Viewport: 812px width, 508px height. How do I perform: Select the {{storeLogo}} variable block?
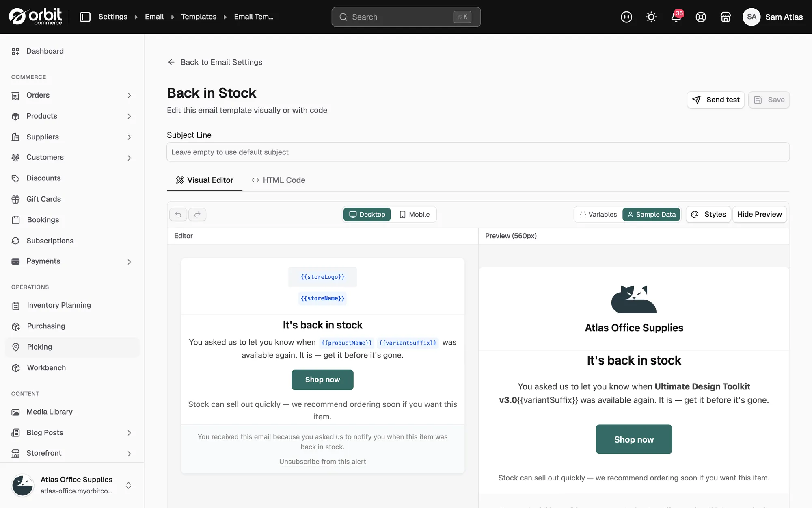pos(322,277)
